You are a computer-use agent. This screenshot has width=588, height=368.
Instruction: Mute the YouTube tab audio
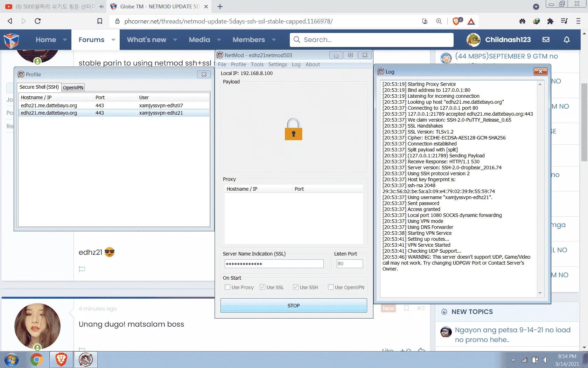101,7
